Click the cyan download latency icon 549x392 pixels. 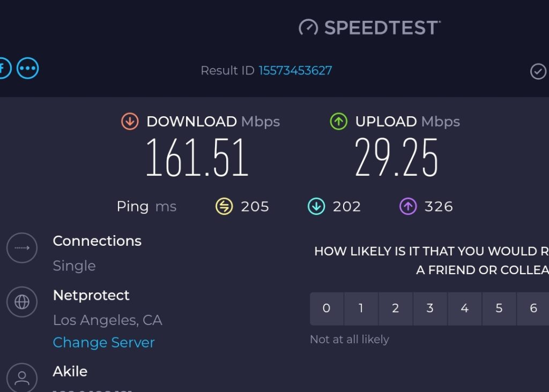pyautogui.click(x=316, y=206)
